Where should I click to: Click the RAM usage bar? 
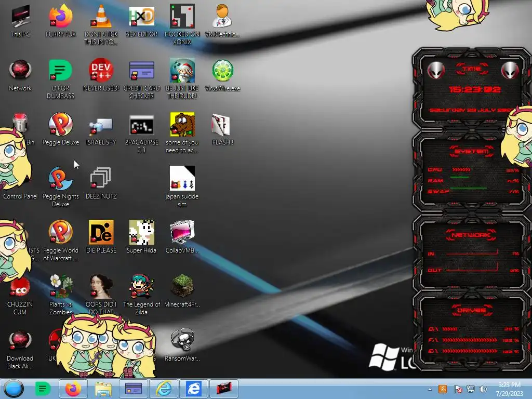coord(460,177)
